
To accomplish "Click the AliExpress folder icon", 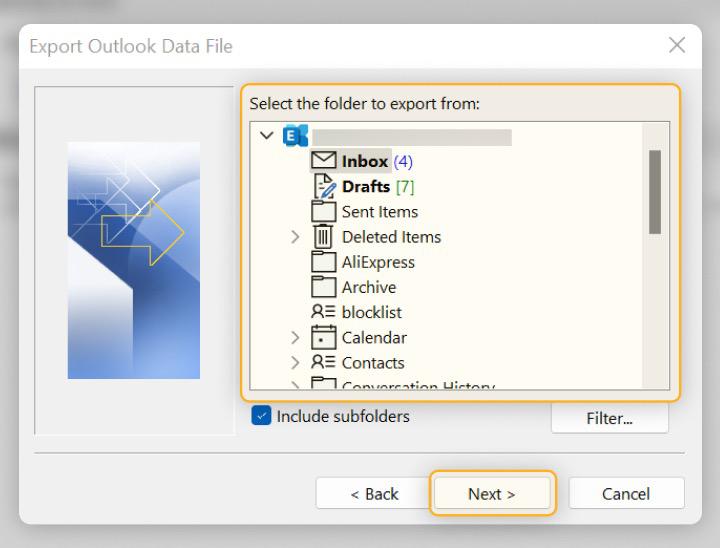I will point(324,262).
